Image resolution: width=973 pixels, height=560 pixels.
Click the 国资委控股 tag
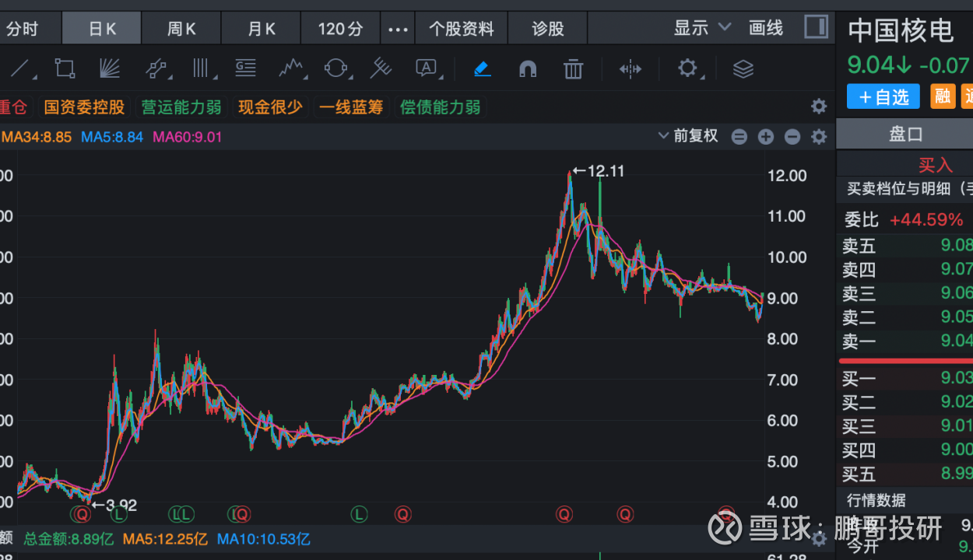click(x=84, y=107)
